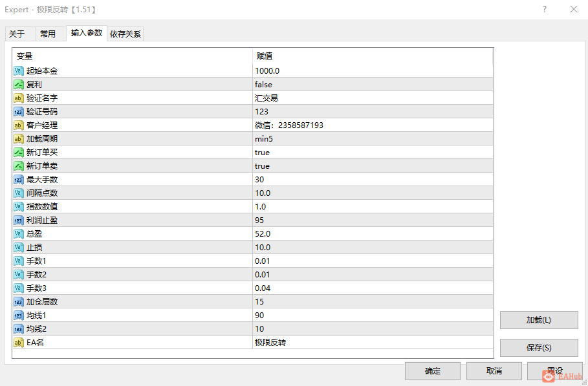Viewport: 588px width, 386px height.
Task: Edit the 验证名字 value 汇交易
Action: (x=373, y=98)
